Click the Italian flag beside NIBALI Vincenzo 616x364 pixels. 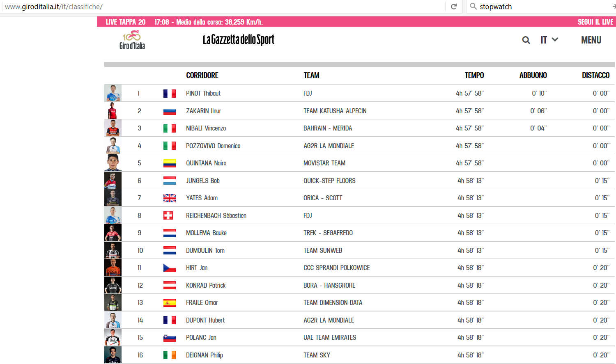170,128
